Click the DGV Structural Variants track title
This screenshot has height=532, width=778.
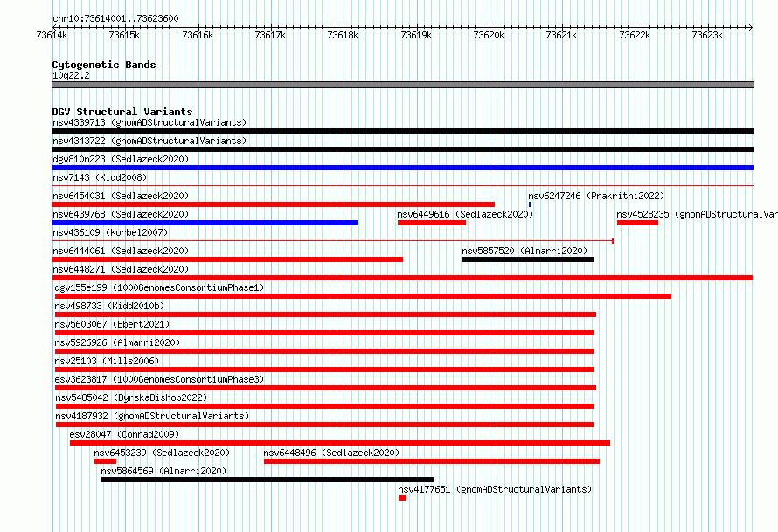coord(122,112)
